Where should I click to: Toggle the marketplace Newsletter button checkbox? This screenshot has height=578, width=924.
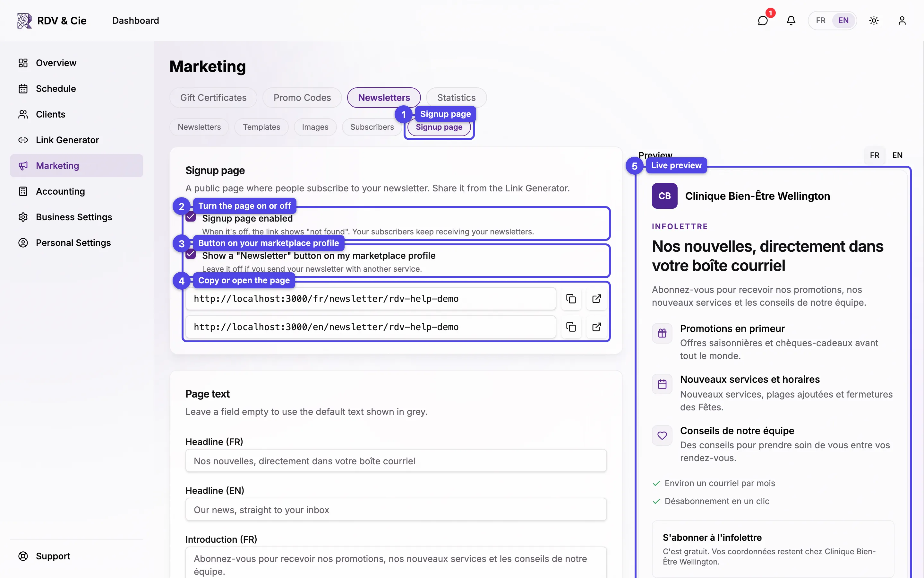(x=191, y=254)
